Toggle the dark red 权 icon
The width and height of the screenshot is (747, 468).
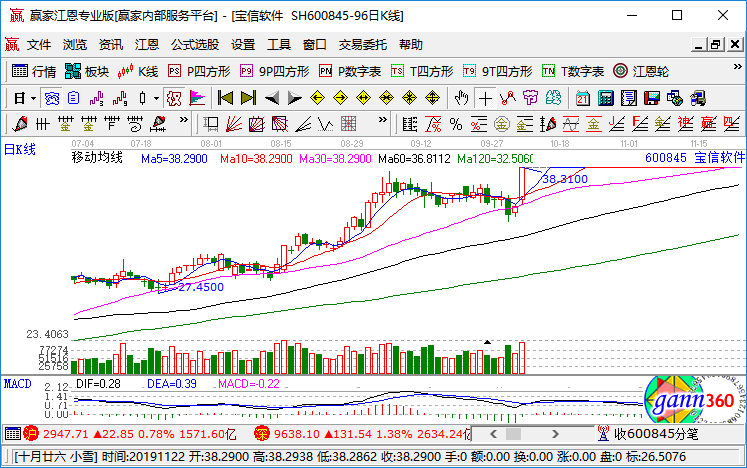coord(174,99)
